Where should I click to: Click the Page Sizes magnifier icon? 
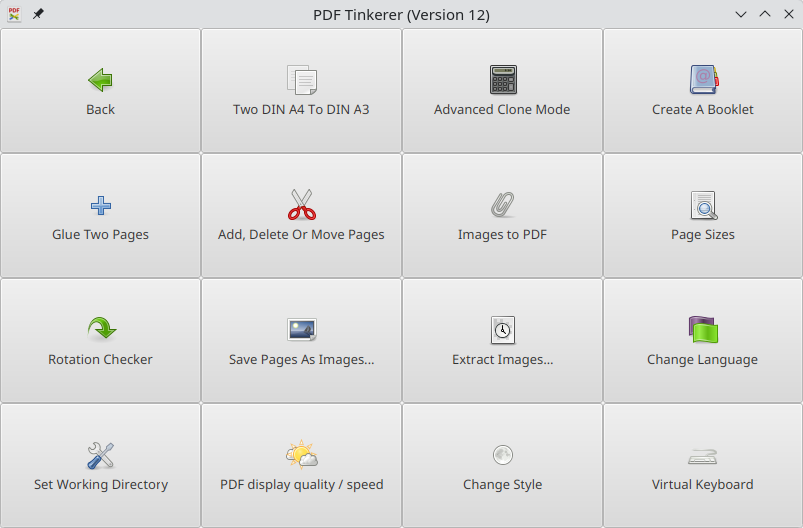(704, 205)
